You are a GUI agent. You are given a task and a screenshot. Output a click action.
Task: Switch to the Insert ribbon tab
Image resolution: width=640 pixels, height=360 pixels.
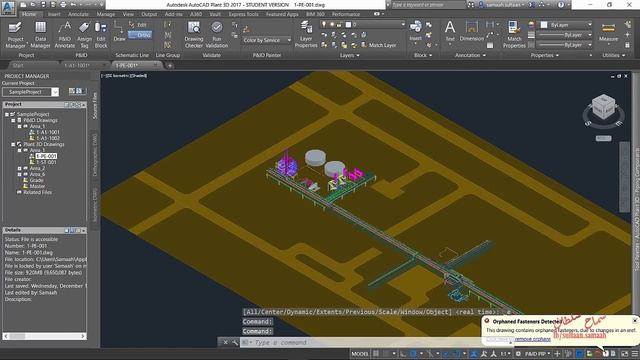[54, 14]
